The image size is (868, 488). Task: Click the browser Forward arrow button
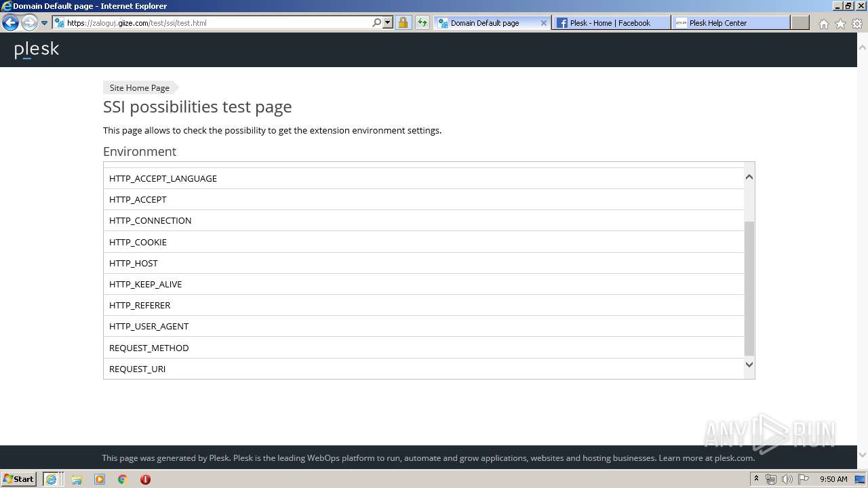click(29, 22)
